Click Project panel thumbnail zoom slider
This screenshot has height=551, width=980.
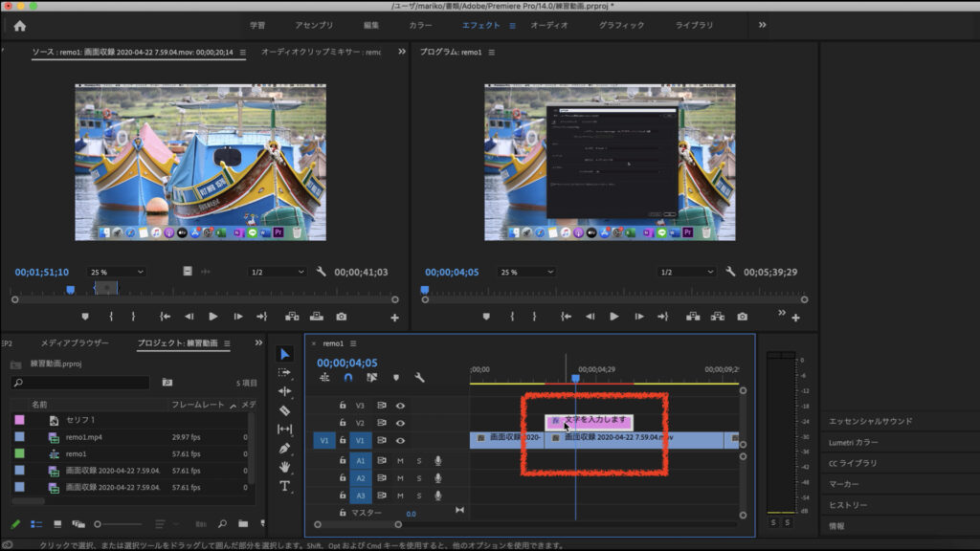coord(118,524)
